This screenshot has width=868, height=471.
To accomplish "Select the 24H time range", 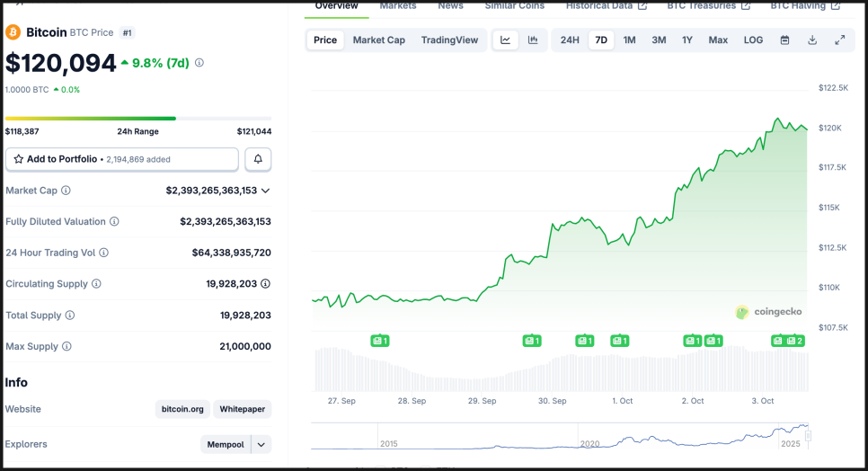I will coord(570,40).
